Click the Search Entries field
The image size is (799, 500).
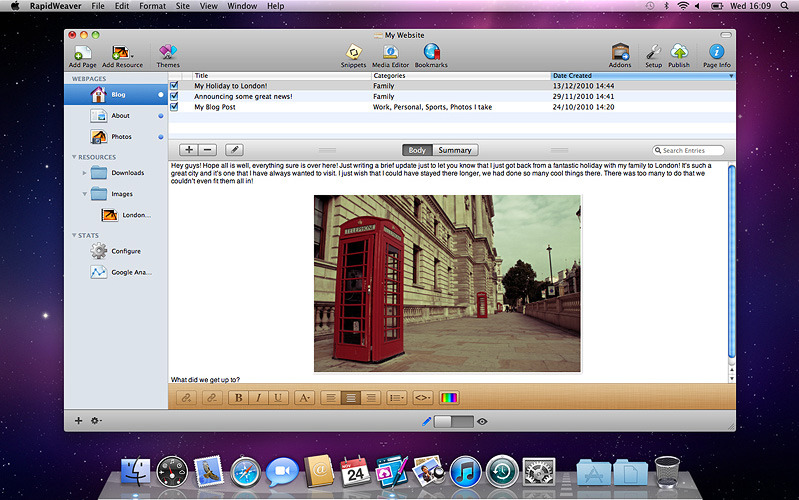688,150
